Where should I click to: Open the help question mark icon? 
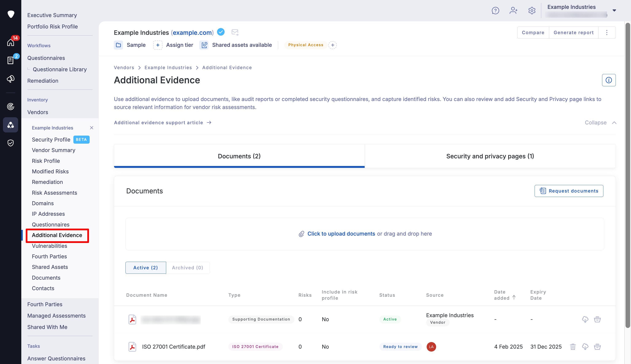[495, 11]
